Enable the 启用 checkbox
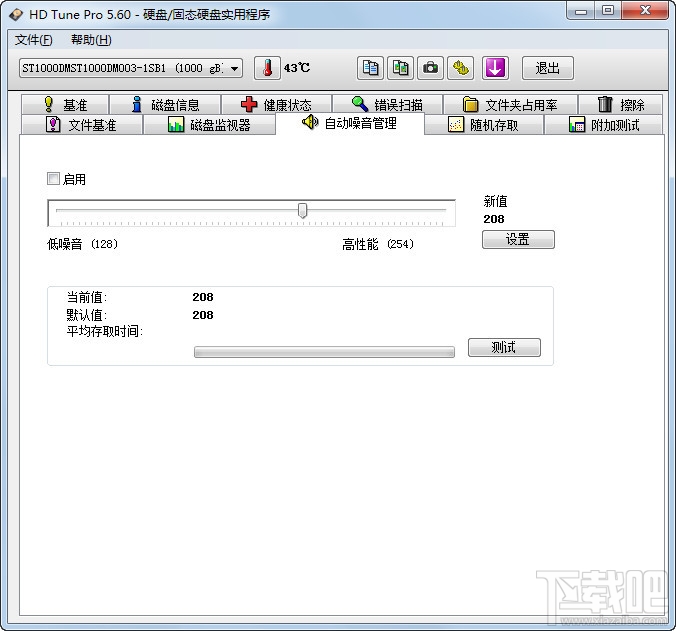The image size is (676, 631). click(53, 178)
